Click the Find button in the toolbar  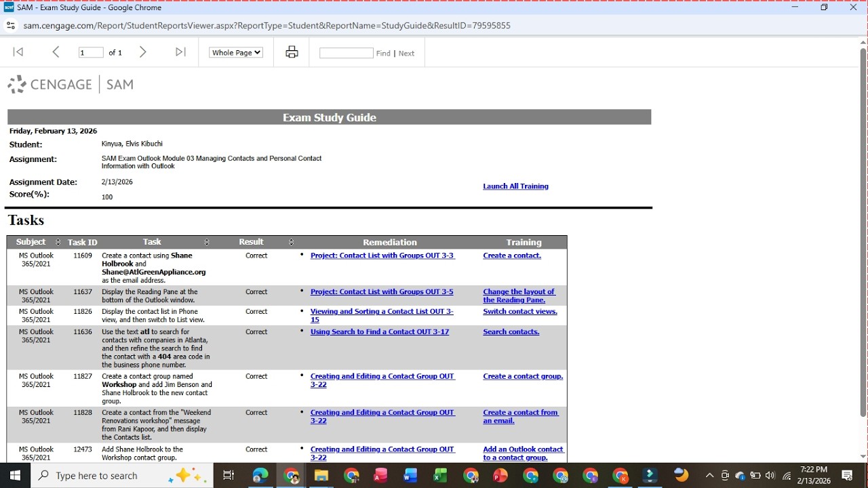pyautogui.click(x=383, y=54)
